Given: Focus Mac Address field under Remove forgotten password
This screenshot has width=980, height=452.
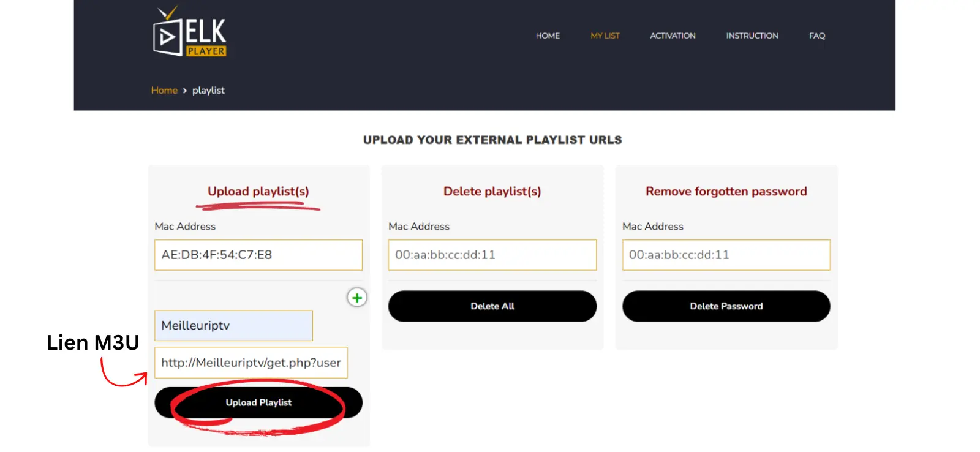Looking at the screenshot, I should (x=726, y=255).
